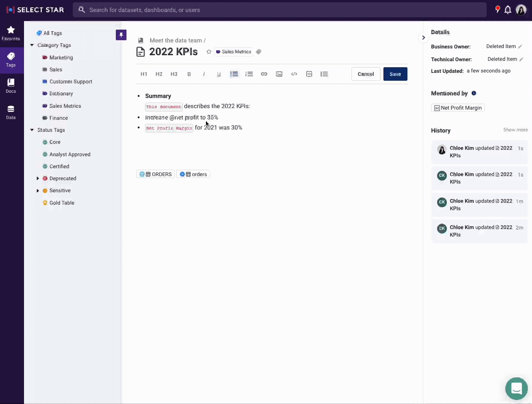Go to the Data section in navigation
Image resolution: width=532 pixels, height=404 pixels.
(11, 112)
